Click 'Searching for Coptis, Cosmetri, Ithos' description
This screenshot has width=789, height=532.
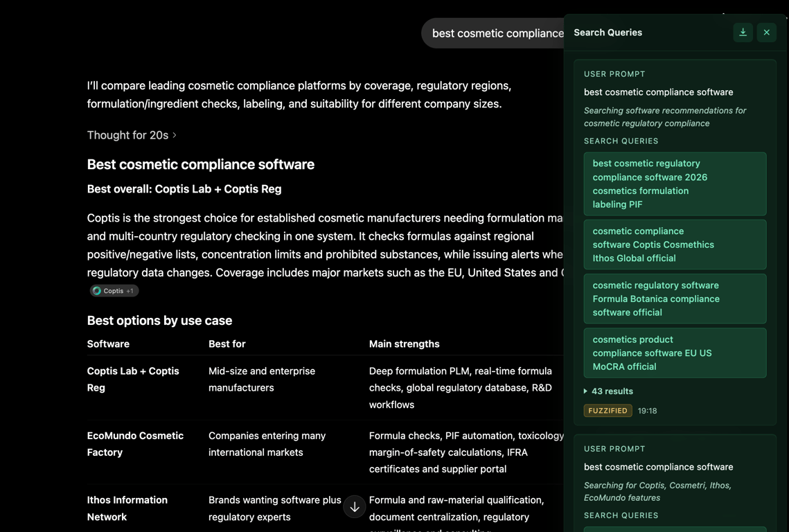(657, 491)
